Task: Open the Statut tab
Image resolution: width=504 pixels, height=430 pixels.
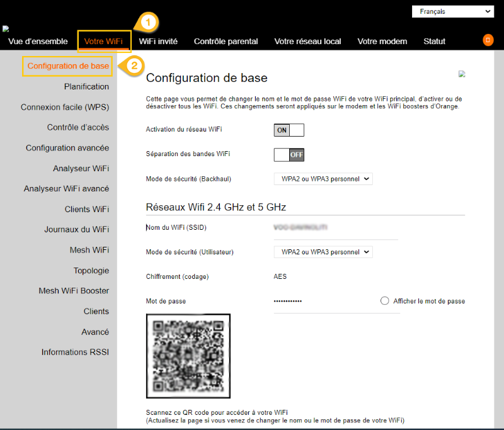Action: click(434, 42)
